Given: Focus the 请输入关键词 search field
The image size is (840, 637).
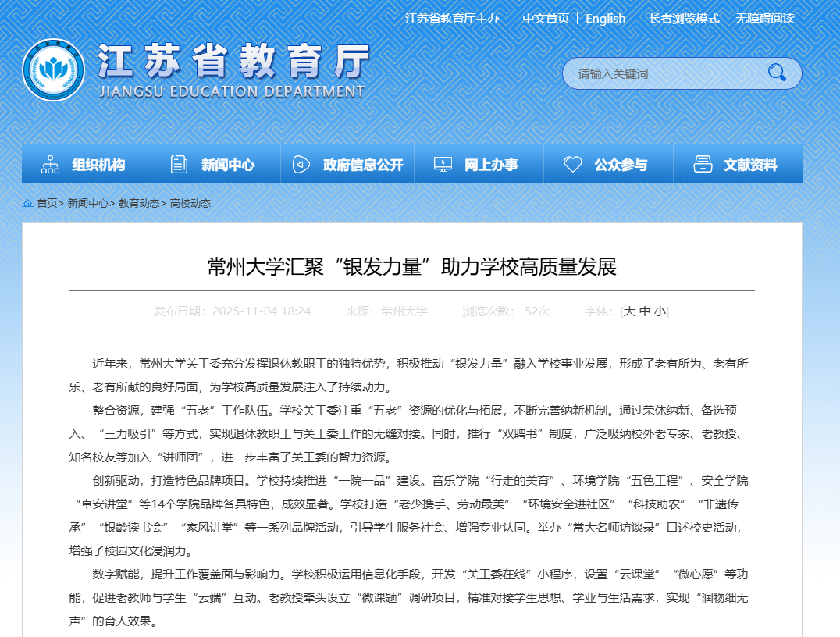Looking at the screenshot, I should [x=664, y=73].
